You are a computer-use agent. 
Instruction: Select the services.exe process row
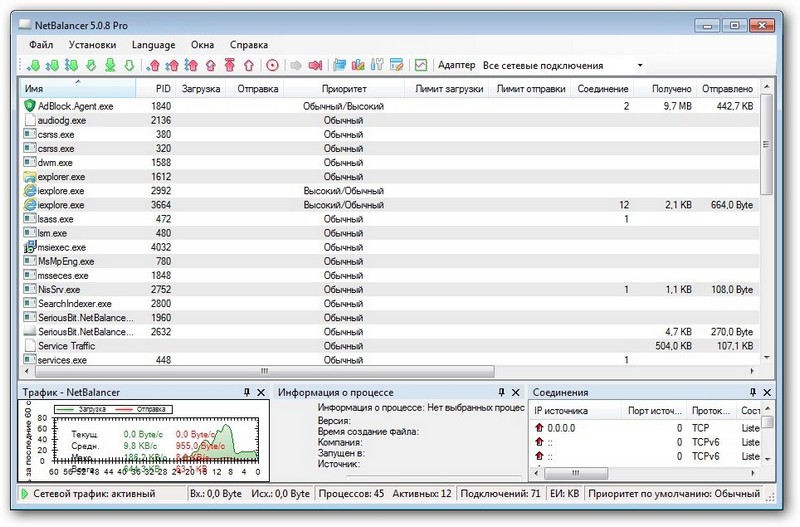(x=390, y=360)
